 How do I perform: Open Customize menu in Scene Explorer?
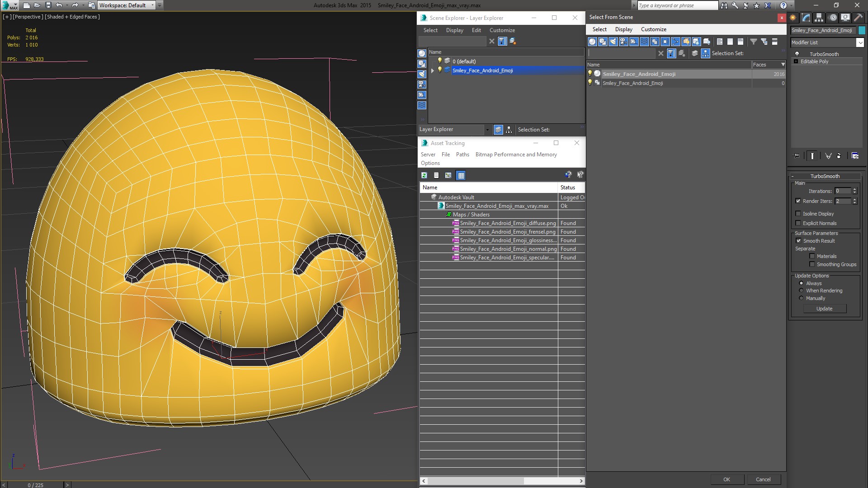[502, 30]
